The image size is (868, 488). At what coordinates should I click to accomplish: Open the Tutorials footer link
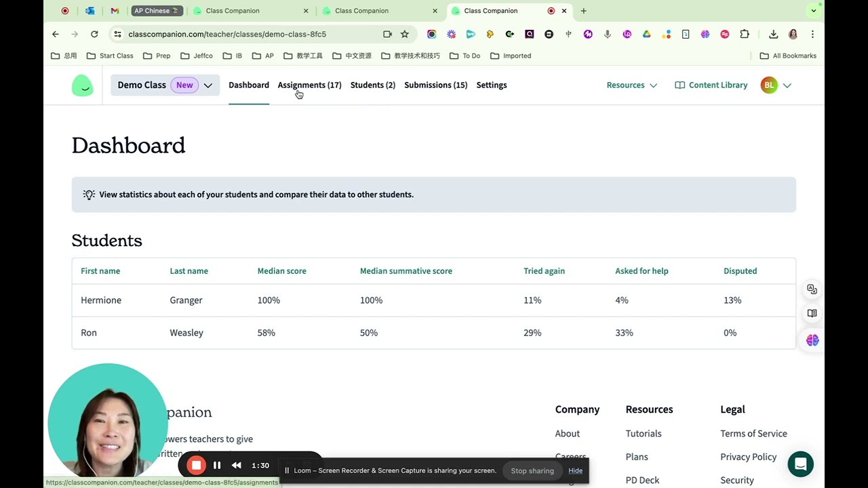[x=644, y=434]
